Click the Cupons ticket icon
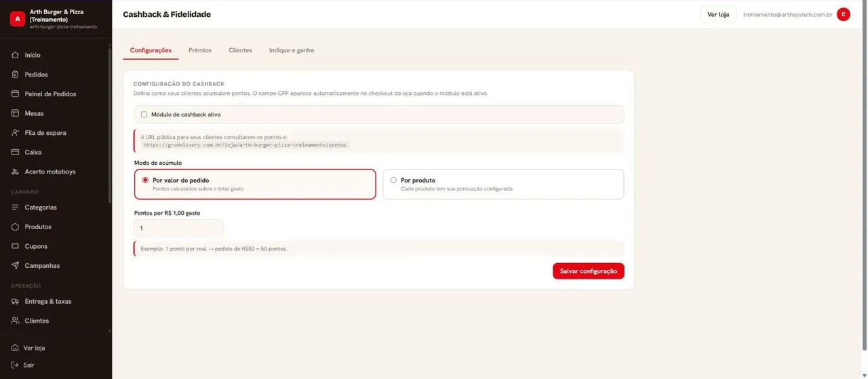This screenshot has width=868, height=379. pos(15,246)
